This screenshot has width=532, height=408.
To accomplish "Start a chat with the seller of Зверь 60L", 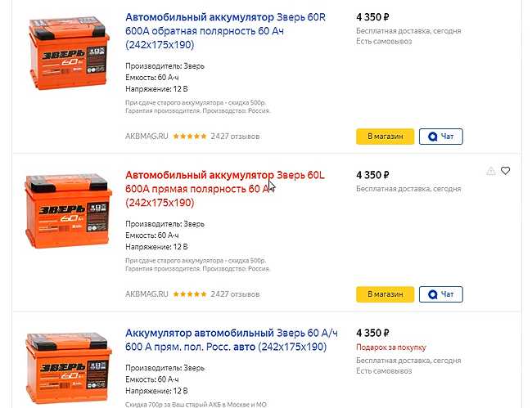I will pyautogui.click(x=440, y=294).
